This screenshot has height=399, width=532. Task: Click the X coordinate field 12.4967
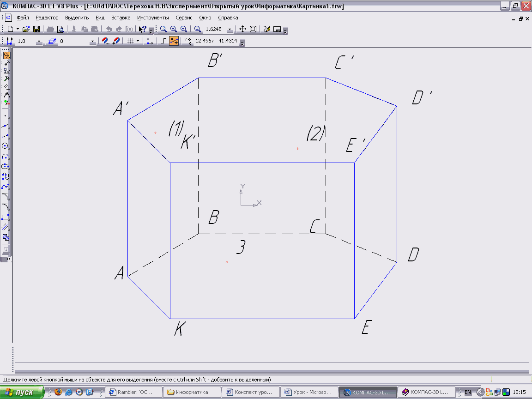click(x=206, y=41)
